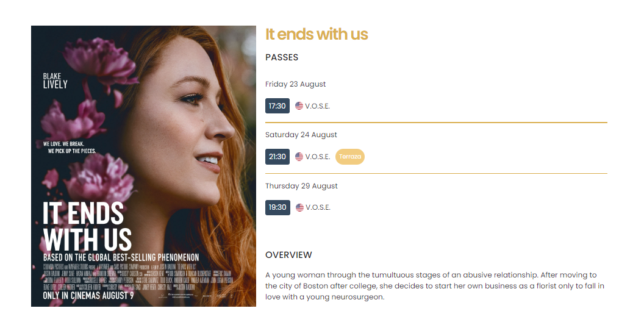The height and width of the screenshot is (311, 644).
Task: Click the Thursday 29 August date label
Action: (301, 186)
